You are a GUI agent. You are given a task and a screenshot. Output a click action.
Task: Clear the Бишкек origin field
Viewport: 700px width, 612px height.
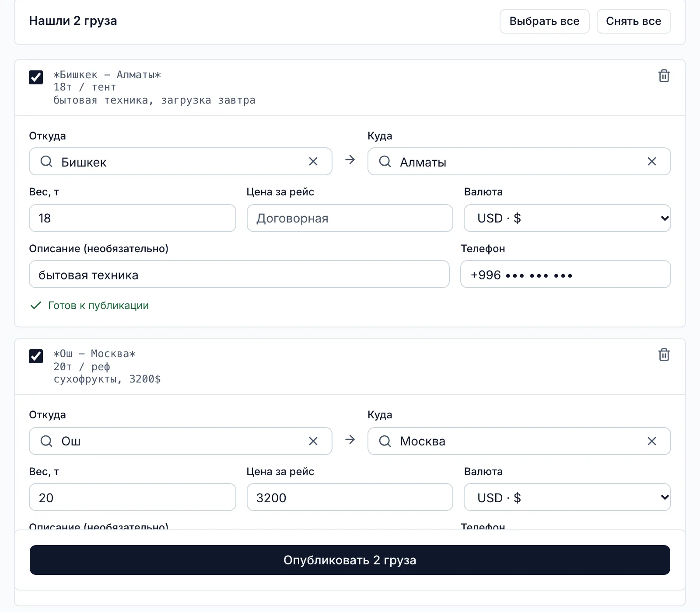[x=313, y=161]
